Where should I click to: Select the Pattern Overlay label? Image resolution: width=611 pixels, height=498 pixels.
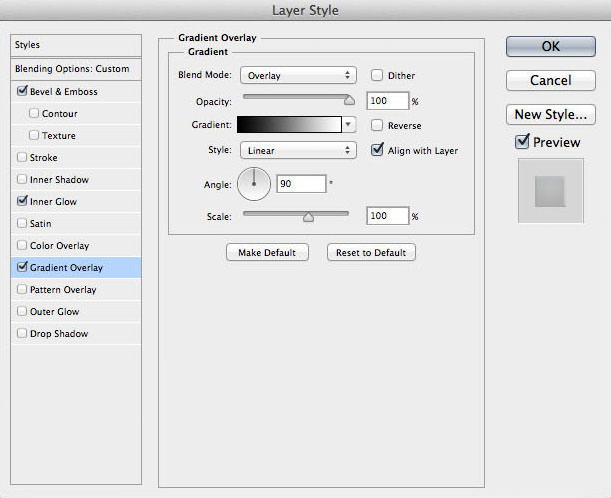[63, 290]
